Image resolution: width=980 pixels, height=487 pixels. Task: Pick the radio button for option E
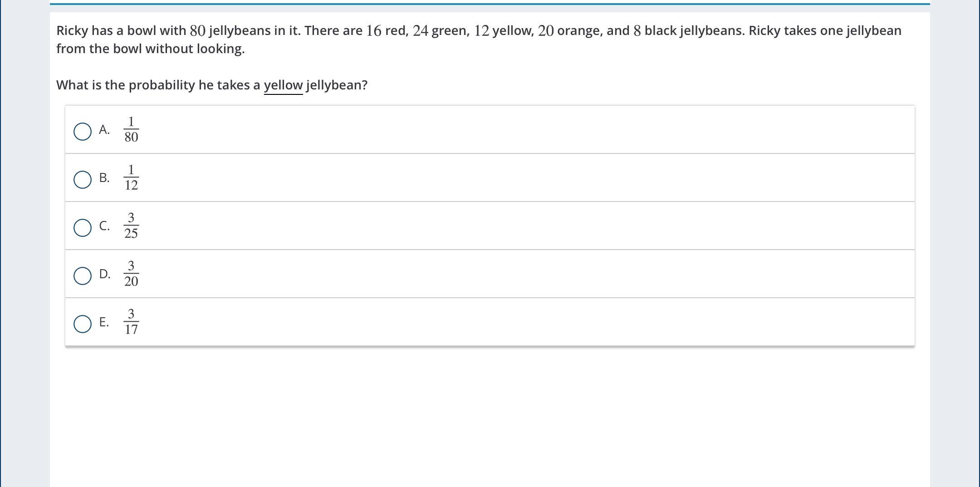[83, 324]
